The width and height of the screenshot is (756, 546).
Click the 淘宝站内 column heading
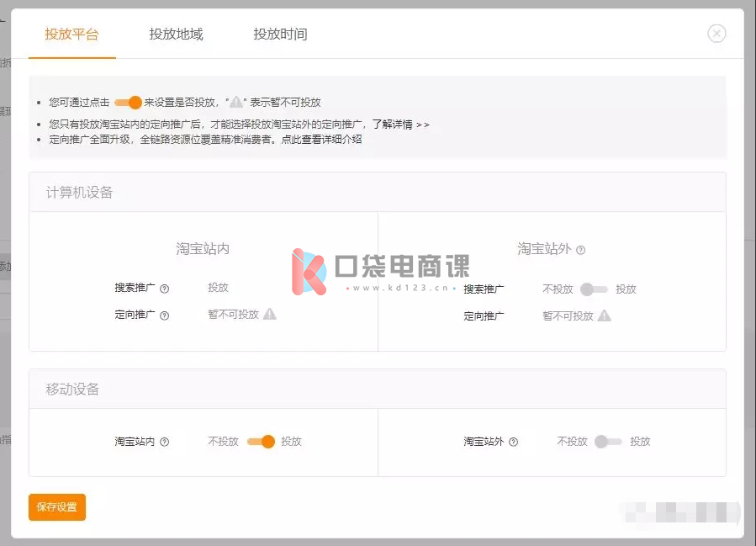(203, 249)
